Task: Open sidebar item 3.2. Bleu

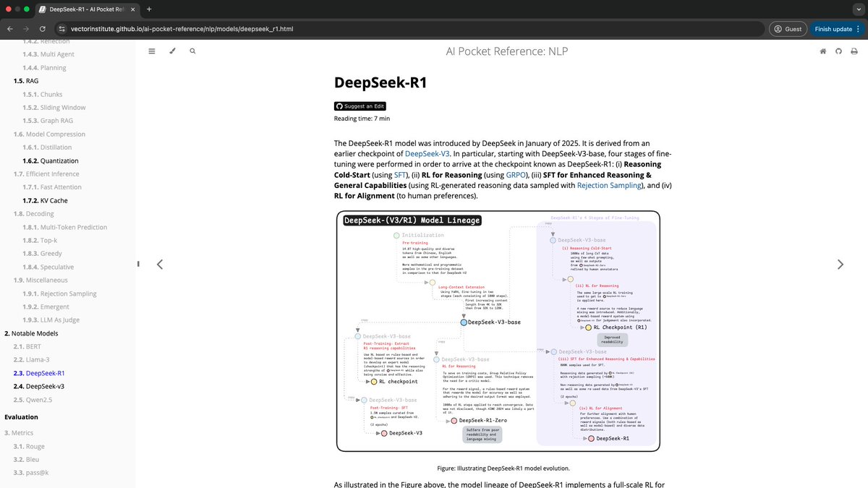Action: click(27, 459)
